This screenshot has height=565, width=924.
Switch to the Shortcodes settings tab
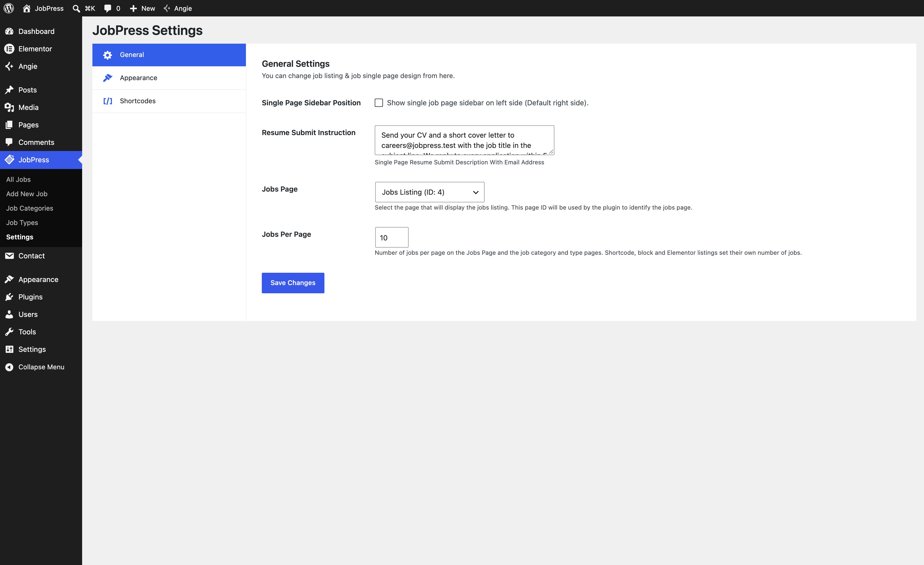tap(169, 101)
